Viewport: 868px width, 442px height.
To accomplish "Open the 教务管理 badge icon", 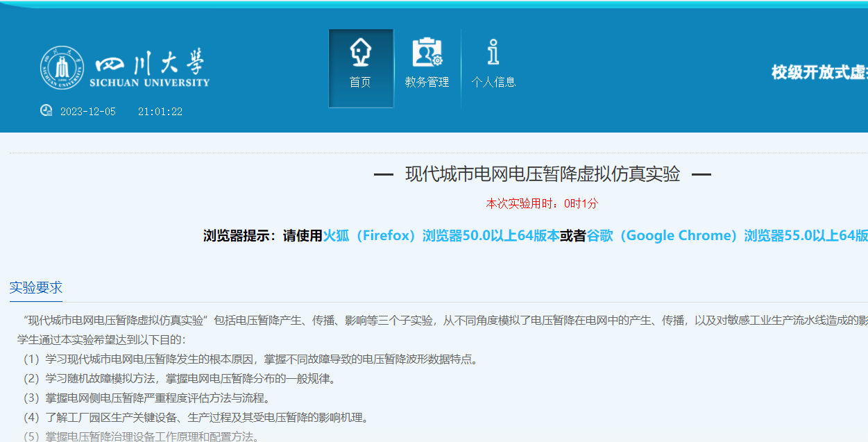I will tap(427, 52).
